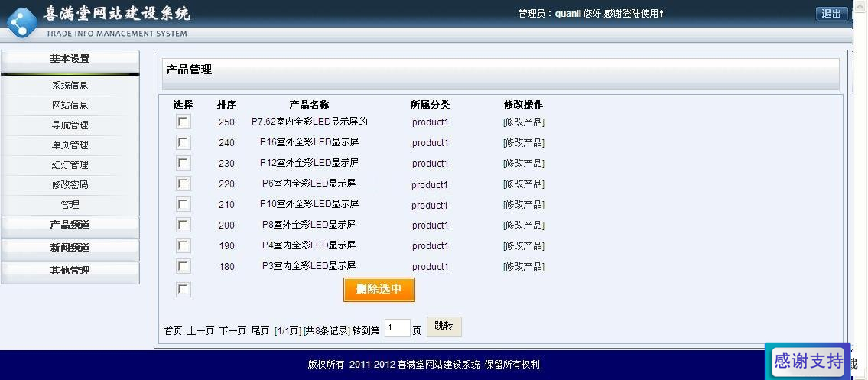Click the sort value 250
This screenshot has width=868, height=380.
pyautogui.click(x=226, y=122)
